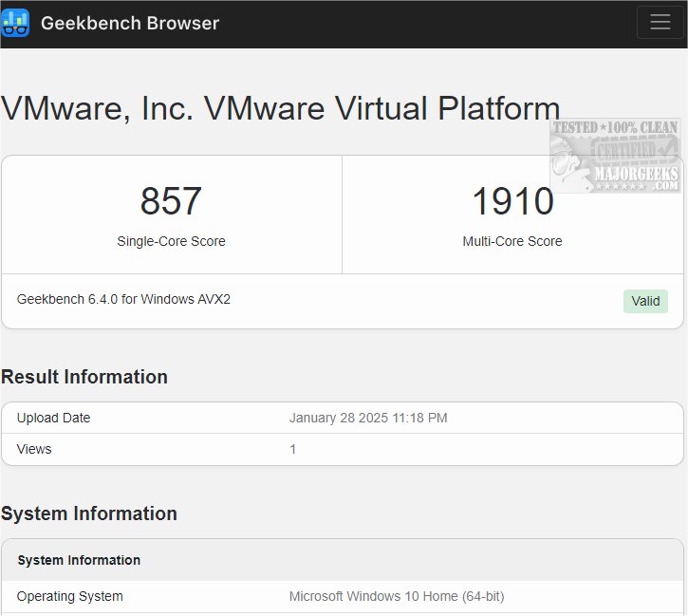This screenshot has width=688, height=616.
Task: Click the Upload Date row label
Action: (x=54, y=418)
